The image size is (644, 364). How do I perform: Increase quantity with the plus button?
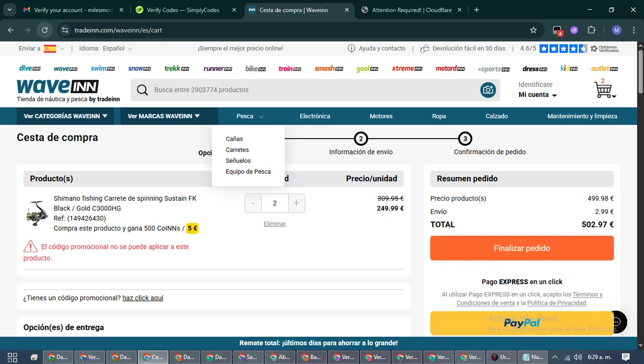(296, 203)
